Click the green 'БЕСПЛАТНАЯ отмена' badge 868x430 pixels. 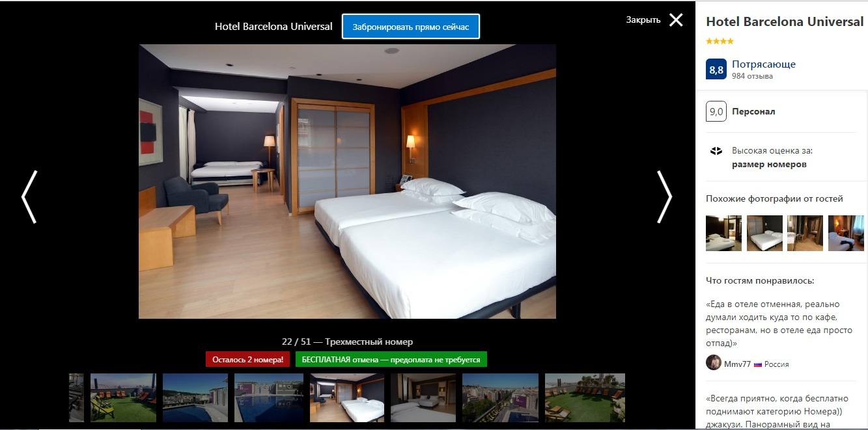coord(391,359)
